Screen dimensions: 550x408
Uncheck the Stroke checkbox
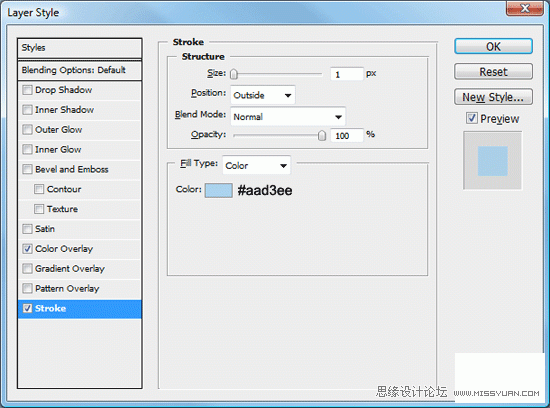tap(27, 308)
